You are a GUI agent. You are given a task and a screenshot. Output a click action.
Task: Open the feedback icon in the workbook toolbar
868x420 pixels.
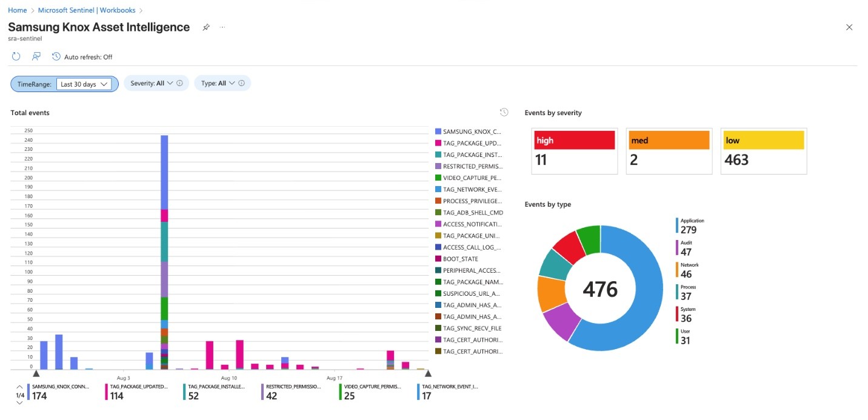click(x=36, y=56)
